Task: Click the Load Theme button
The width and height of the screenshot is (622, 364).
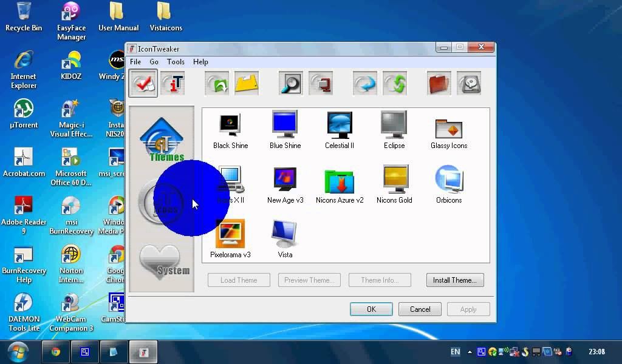Action: [239, 280]
